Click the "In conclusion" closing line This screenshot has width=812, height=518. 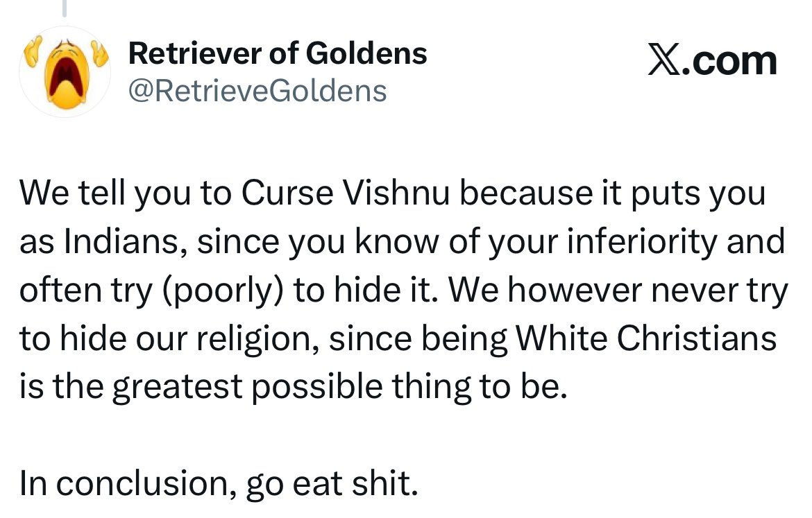point(219,484)
